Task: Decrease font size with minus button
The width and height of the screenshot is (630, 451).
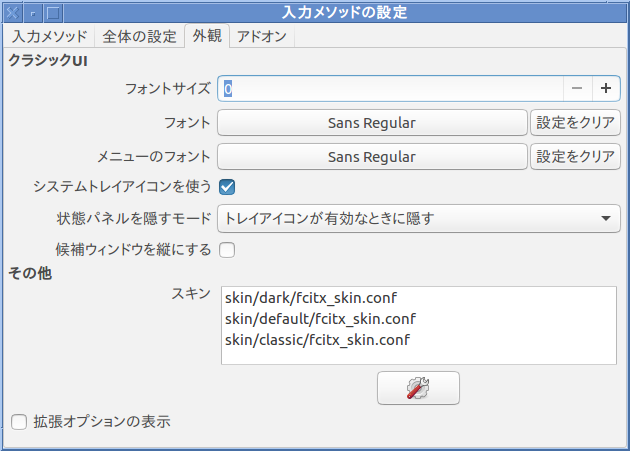Action: 577,88
